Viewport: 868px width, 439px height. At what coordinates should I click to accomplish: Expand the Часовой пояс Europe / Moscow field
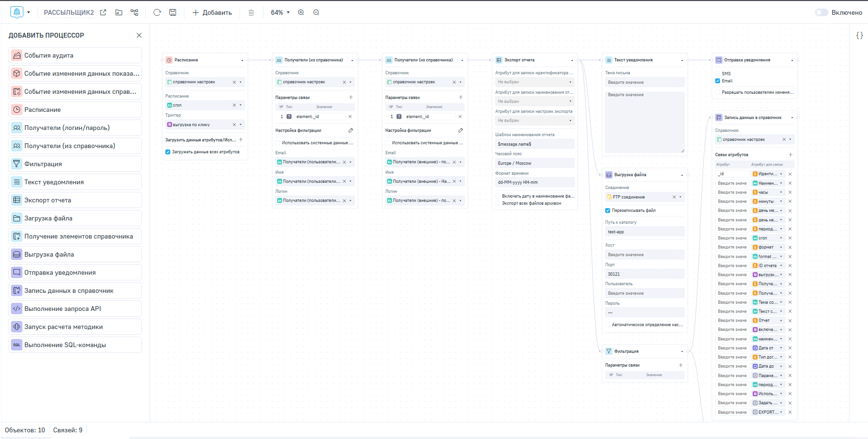coord(534,163)
